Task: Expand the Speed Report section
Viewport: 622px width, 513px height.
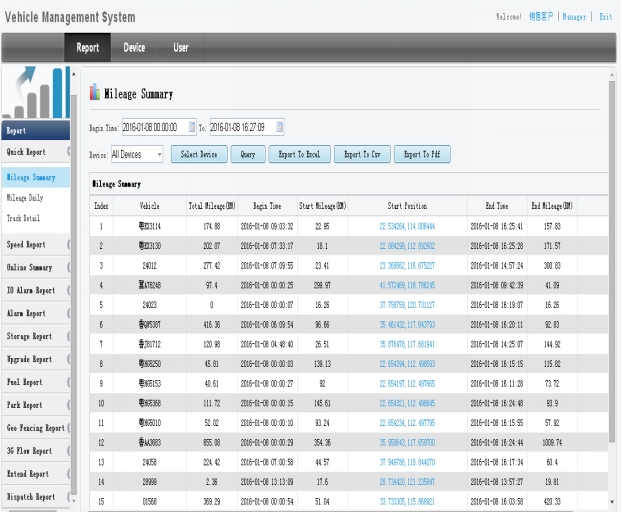Action: 36,244
